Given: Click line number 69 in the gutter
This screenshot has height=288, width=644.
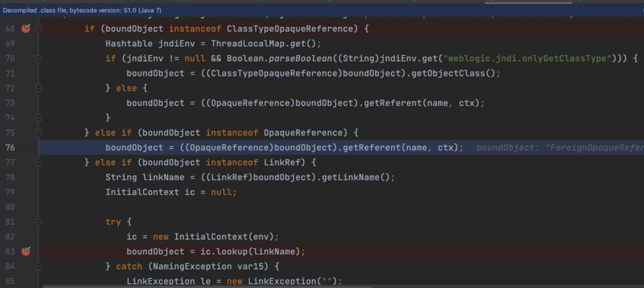Looking at the screenshot, I should [10, 44].
